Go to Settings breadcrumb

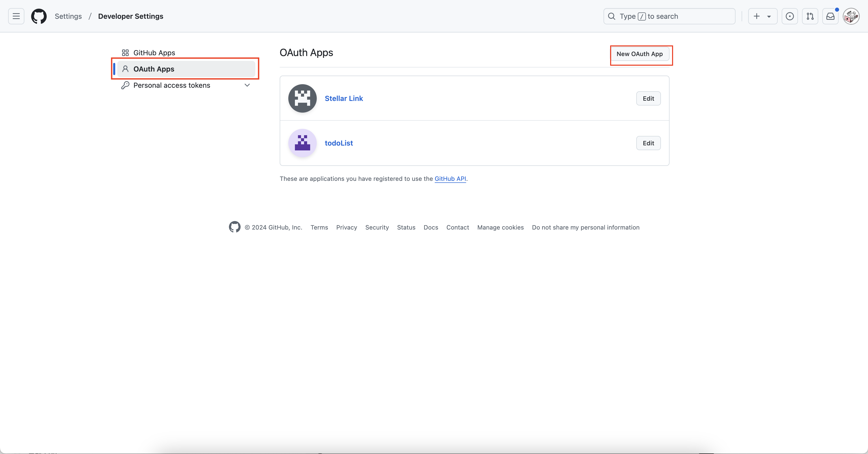[x=68, y=16]
